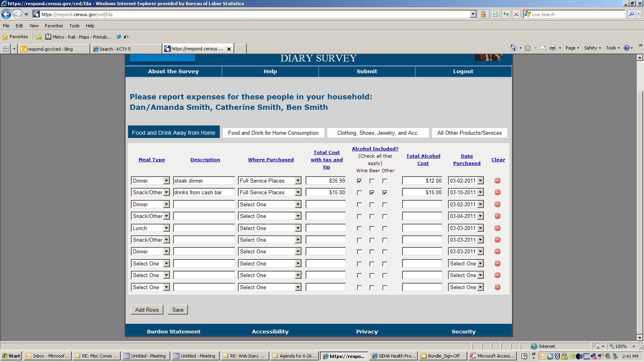Viewport: 644px width, 362px height.
Task: Click the page vertical scrollbar down arrow
Action: click(x=640, y=338)
